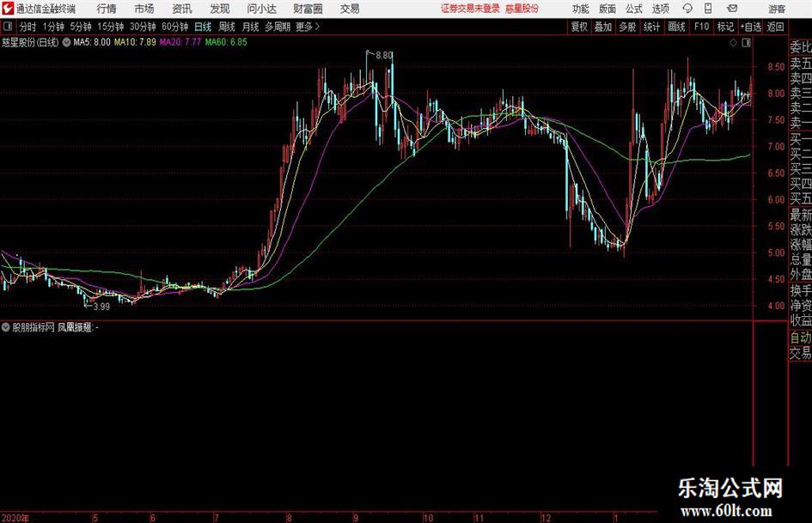Click month 7 marker on time axis
The height and width of the screenshot is (523, 812).
[x=216, y=518]
